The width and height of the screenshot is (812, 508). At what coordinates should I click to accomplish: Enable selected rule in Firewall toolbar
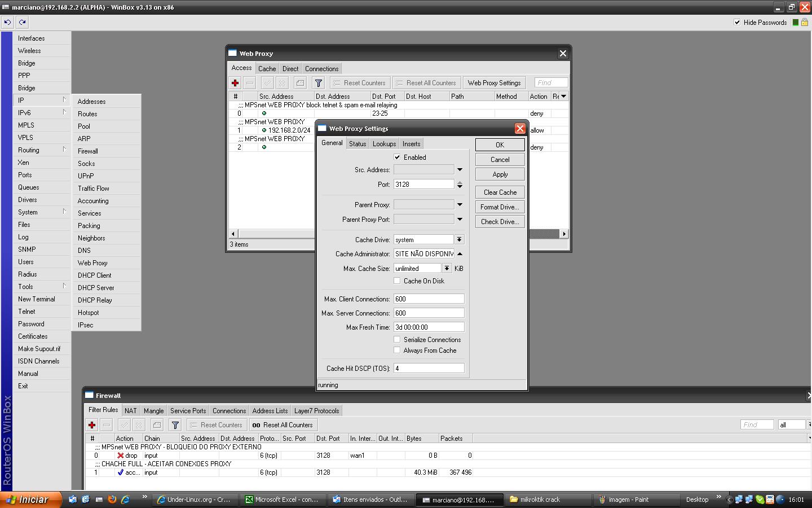[x=124, y=425]
